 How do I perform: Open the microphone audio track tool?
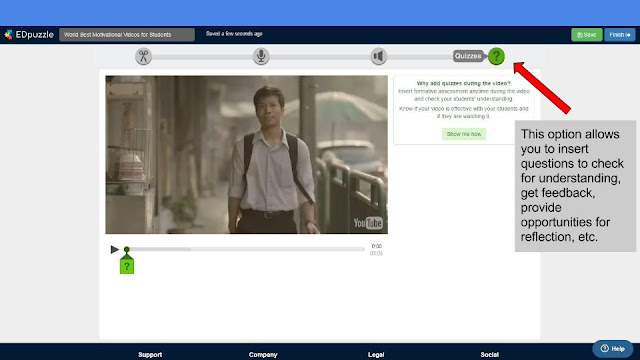261,56
